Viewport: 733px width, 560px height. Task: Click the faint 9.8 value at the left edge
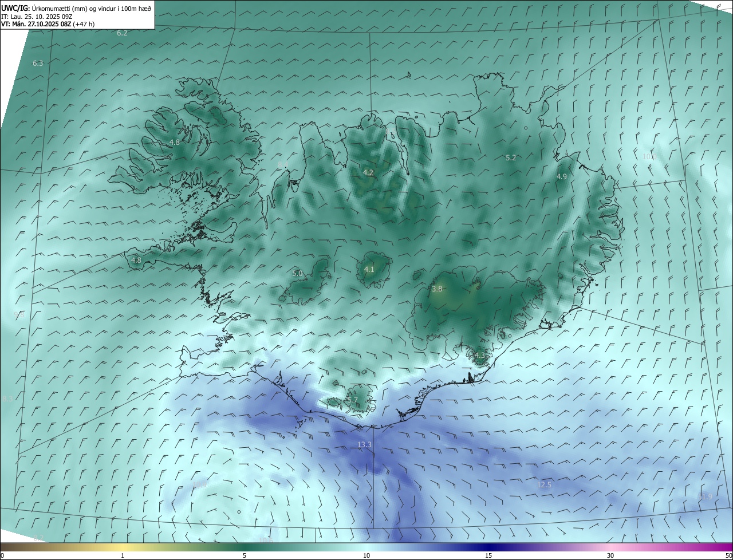19,316
